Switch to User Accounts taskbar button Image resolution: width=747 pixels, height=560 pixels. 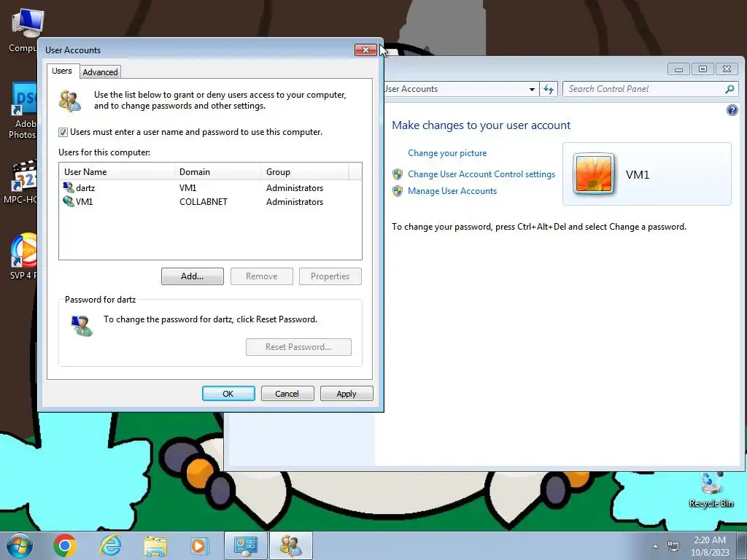coord(290,545)
